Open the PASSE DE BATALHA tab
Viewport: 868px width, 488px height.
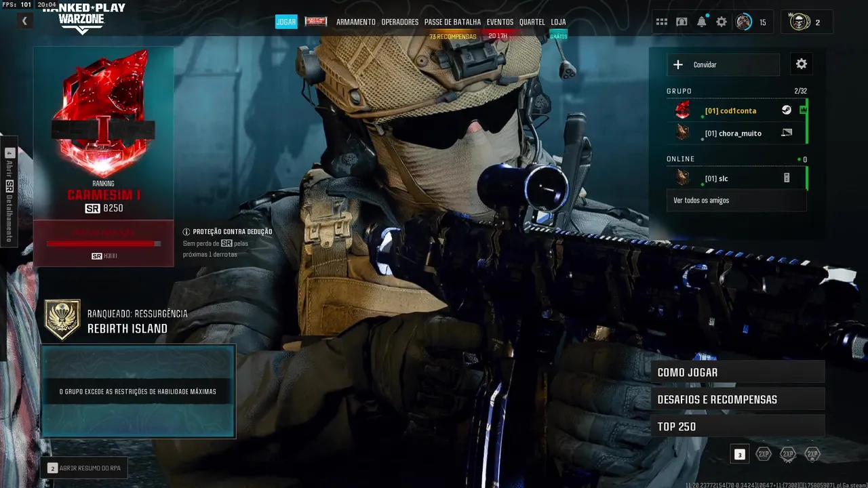point(452,22)
